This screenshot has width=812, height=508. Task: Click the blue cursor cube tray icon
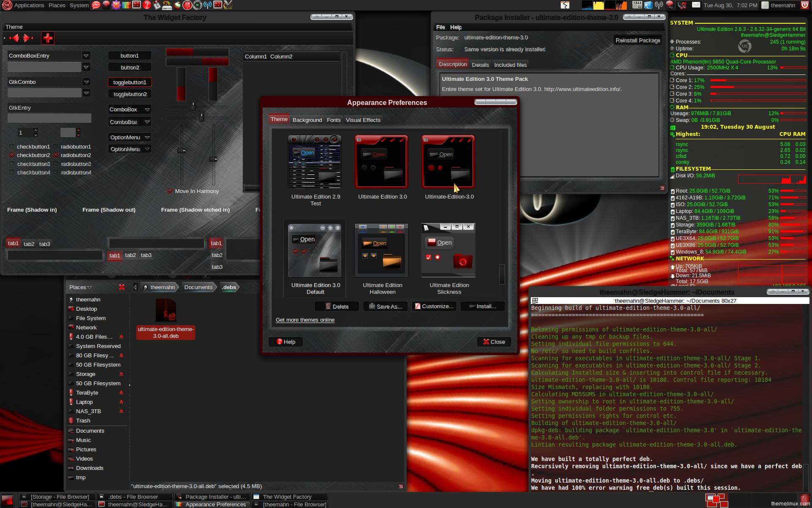[x=648, y=5]
